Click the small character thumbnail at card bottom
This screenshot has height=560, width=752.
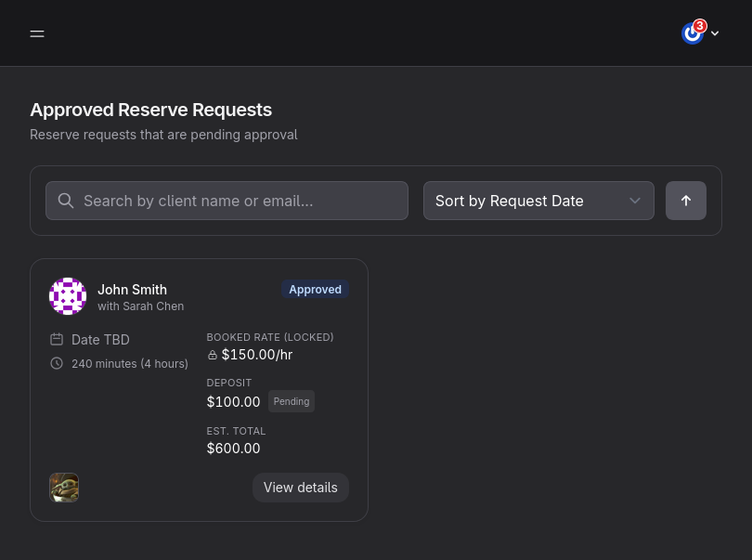(64, 487)
